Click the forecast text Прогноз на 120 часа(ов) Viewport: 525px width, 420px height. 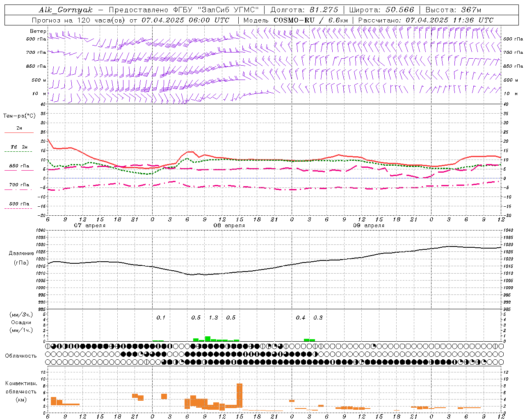tap(79, 20)
